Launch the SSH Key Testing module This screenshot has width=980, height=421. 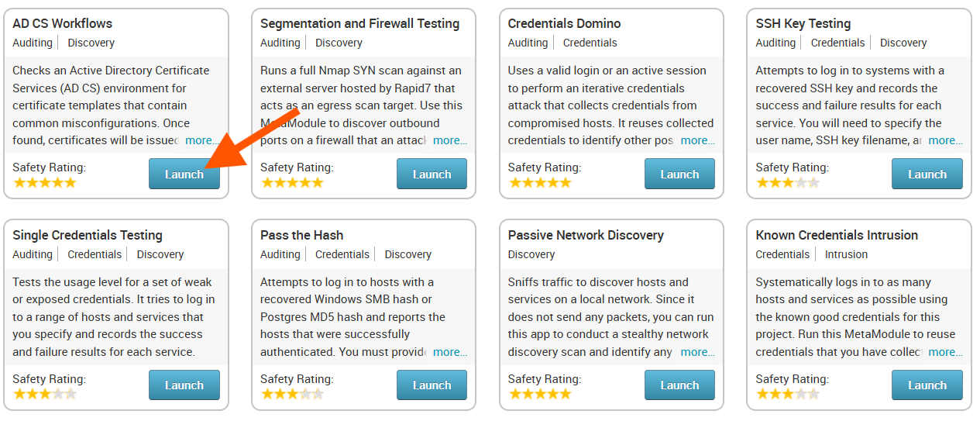[x=927, y=174]
